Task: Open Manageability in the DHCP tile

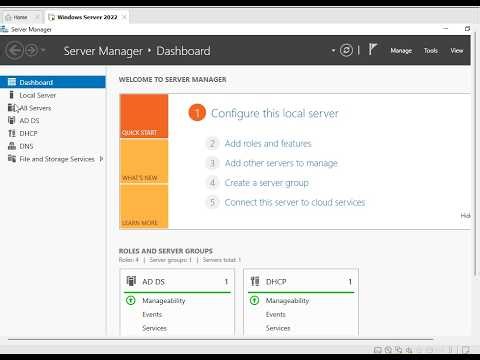Action: coord(287,300)
